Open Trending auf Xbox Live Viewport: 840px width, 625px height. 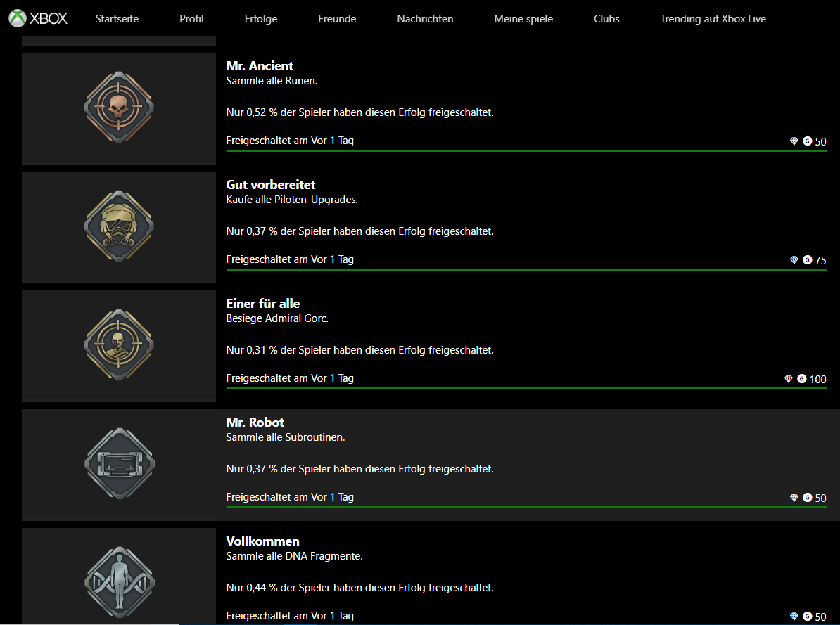point(713,19)
